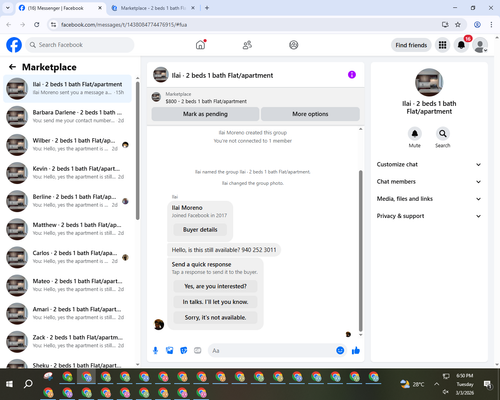Send quick response 'Yes, are you interested?'
Image resolution: width=500 pixels, height=400 pixels.
(x=215, y=286)
